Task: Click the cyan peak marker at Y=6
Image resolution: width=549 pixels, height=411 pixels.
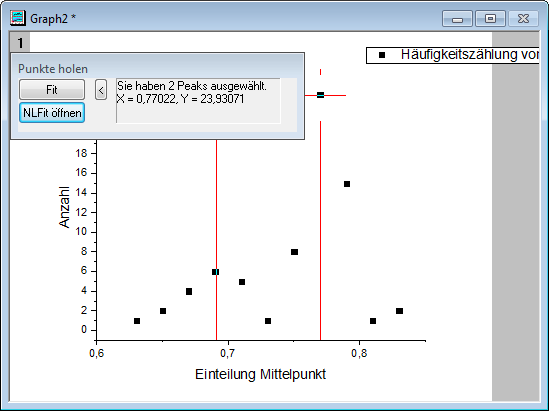Action: coord(216,272)
